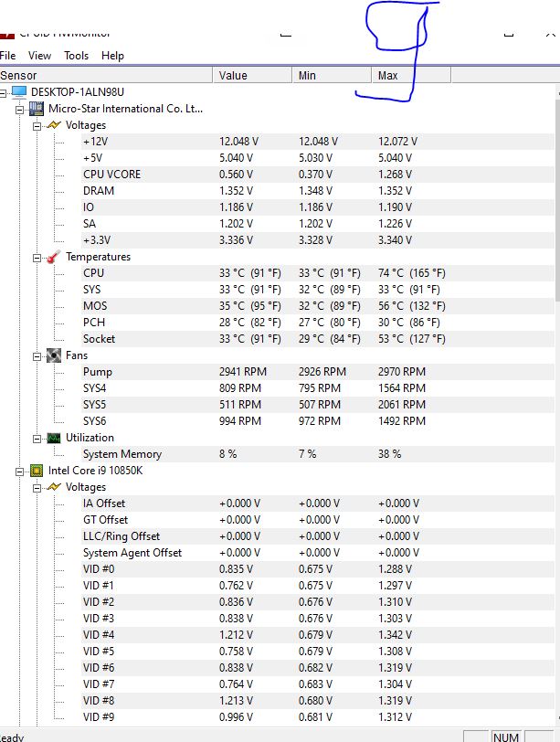Collapse the CPU Voltages group under Intel Core i9
560x742 pixels.
[x=37, y=488]
